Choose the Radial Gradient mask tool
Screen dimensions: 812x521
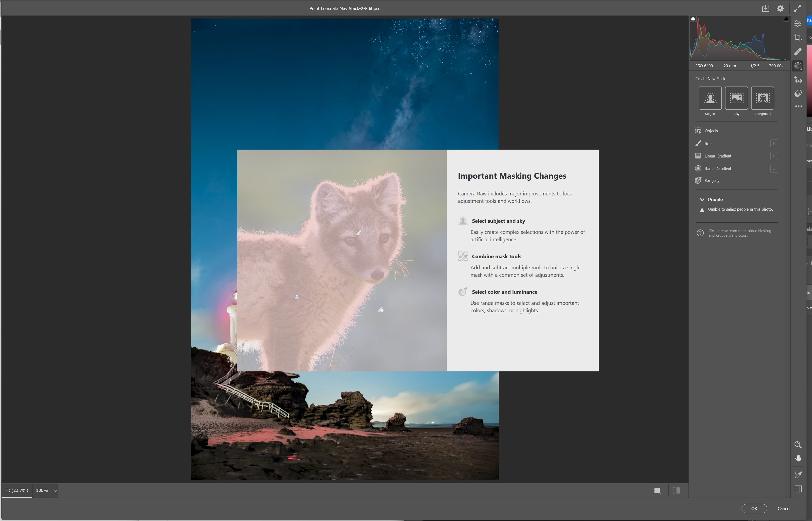(x=718, y=169)
